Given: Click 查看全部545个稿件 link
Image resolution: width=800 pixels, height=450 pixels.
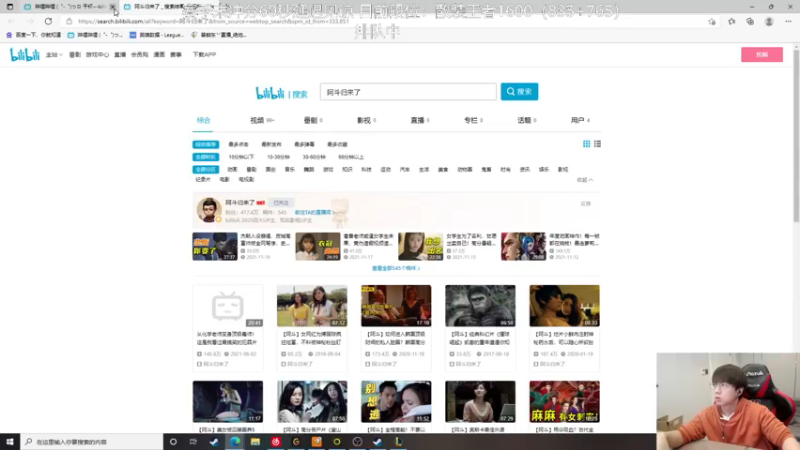Looking at the screenshot, I should (x=396, y=268).
